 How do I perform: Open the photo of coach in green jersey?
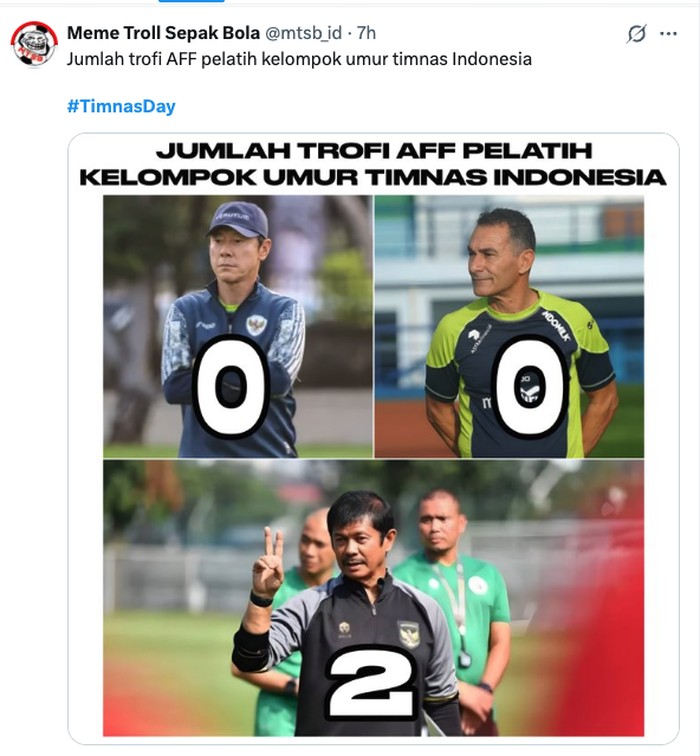(x=509, y=326)
